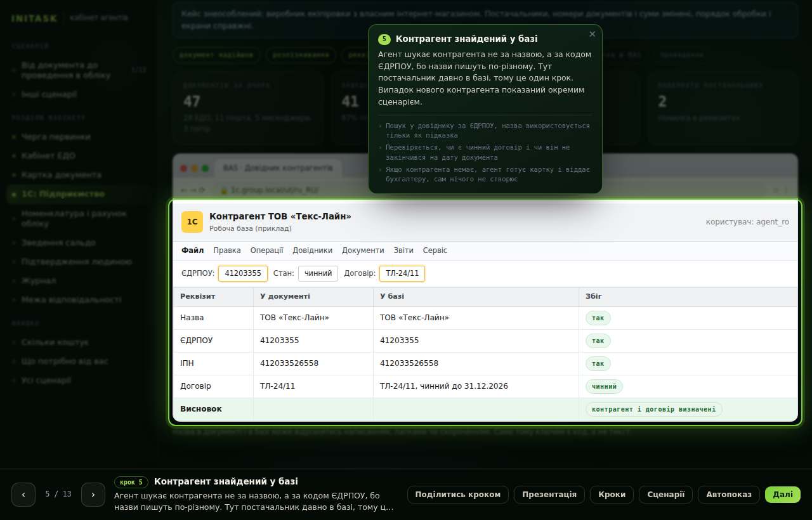The height and width of the screenshot is (520, 812).
Task: Open the Сервіс menu
Action: (x=435, y=250)
